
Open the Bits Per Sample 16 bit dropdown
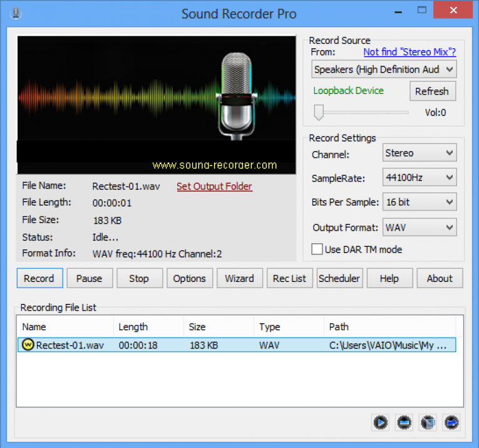(x=420, y=202)
